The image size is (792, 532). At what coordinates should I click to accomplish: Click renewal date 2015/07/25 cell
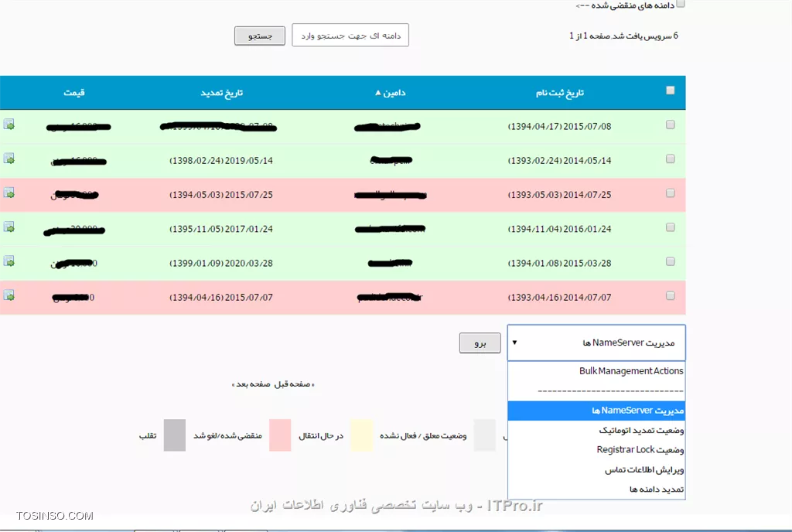pos(220,195)
